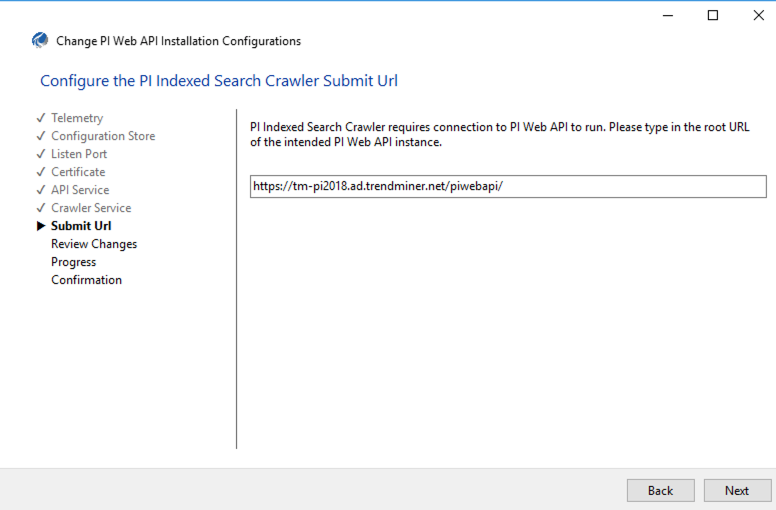
Task: Click the Confirmation step label
Action: (x=86, y=280)
